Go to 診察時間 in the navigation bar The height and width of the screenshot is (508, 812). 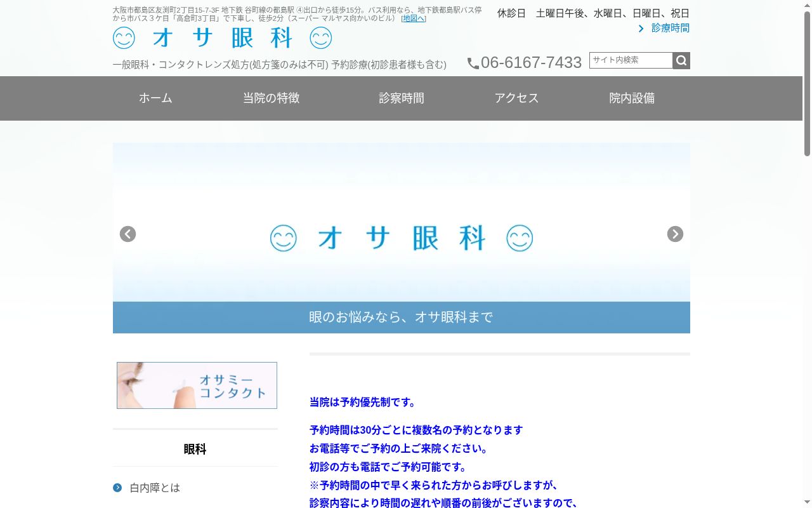tap(402, 98)
